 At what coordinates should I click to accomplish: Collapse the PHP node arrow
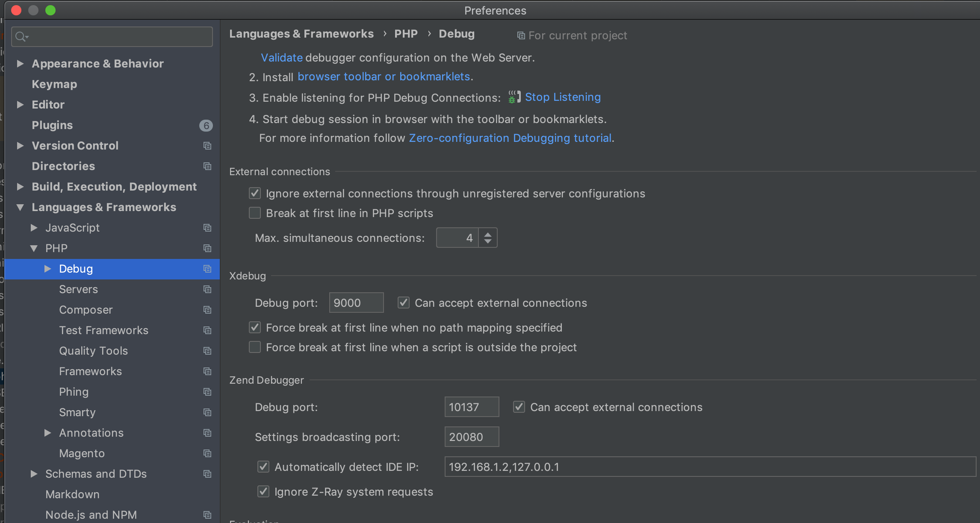click(x=34, y=248)
